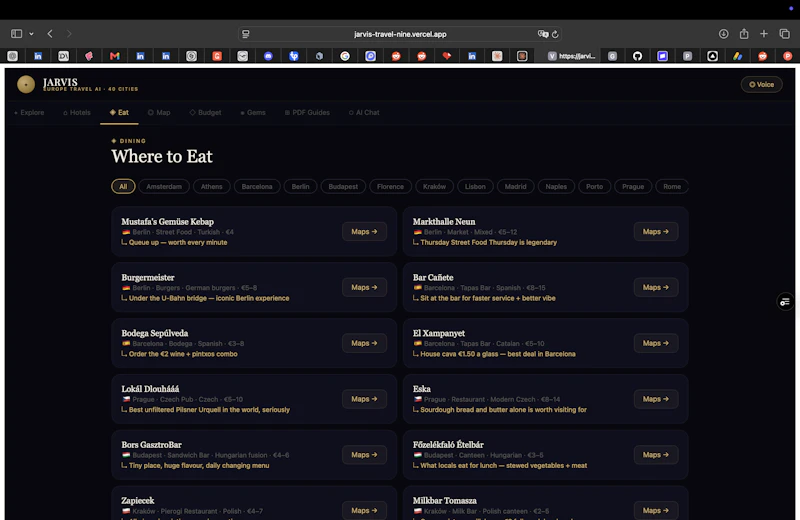The image size is (800, 520).
Task: Filter restaurants by Florence
Action: pos(390,187)
